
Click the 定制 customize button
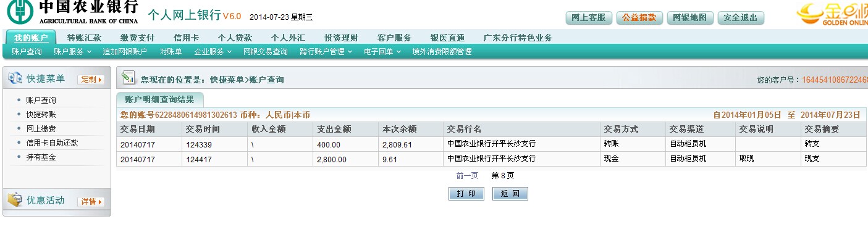point(91,80)
